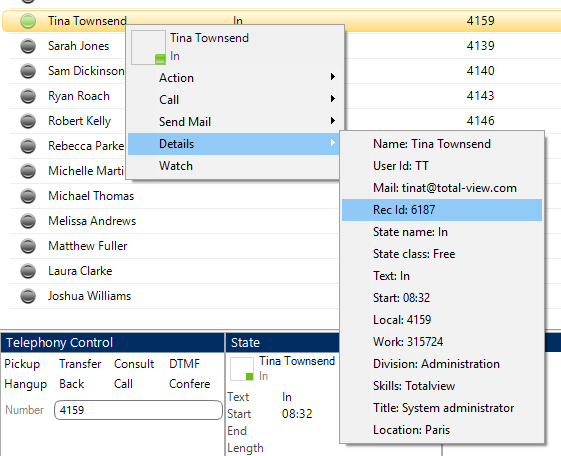
Task: Click the DTMF button
Action: (185, 364)
